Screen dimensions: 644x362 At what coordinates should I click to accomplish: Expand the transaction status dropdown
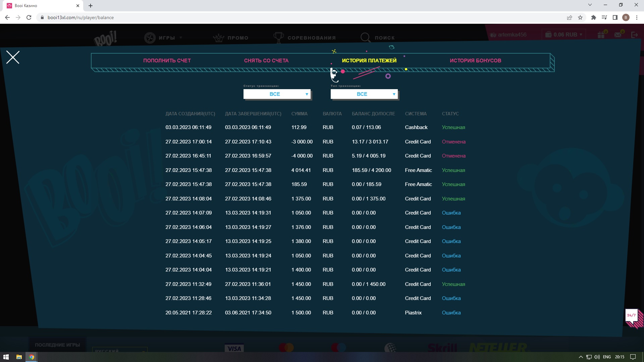277,94
